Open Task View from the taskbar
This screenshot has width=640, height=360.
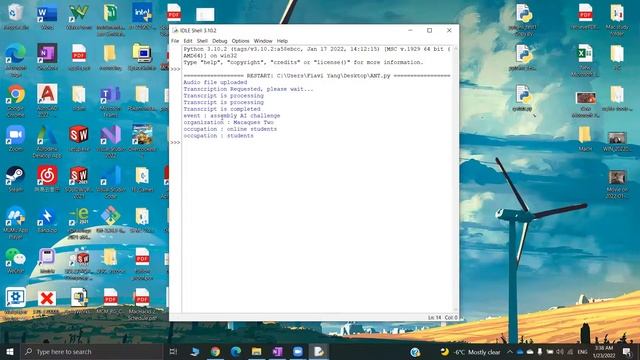point(173,351)
